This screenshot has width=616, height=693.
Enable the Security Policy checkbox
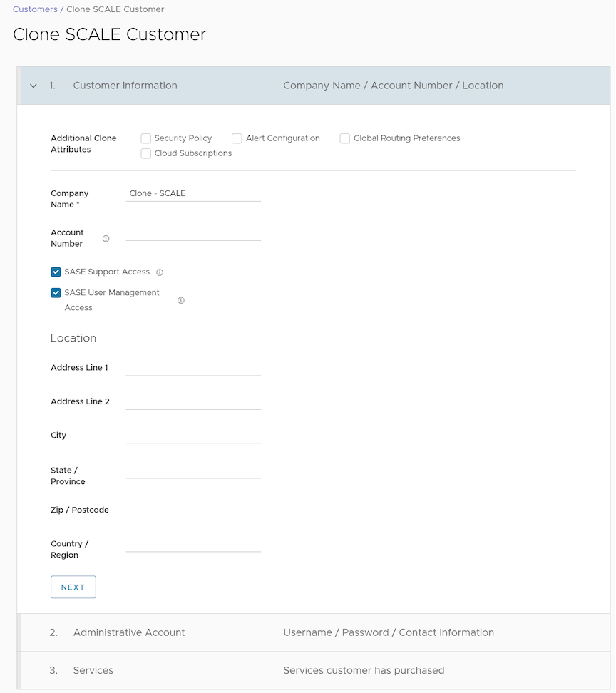pos(146,138)
